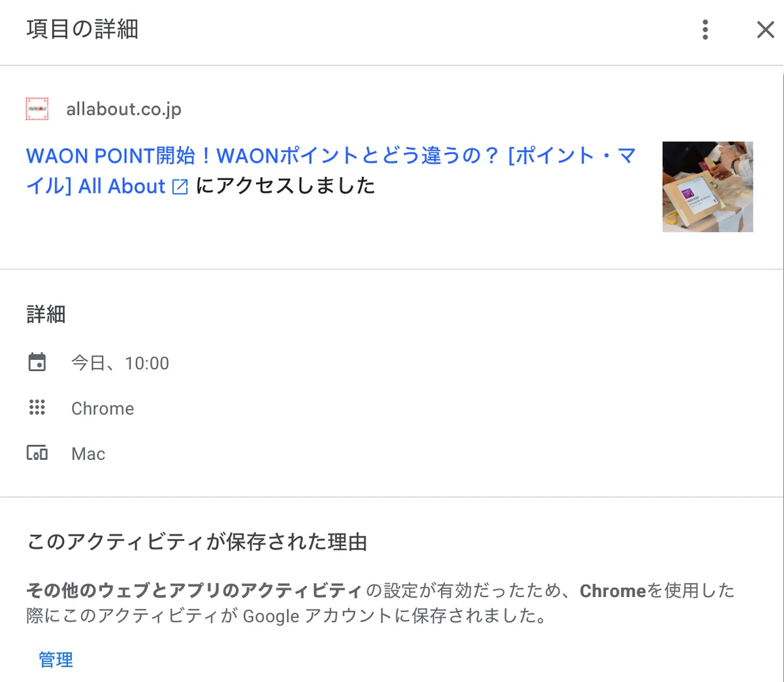
Task: Open the article thumbnail image
Action: coord(708,187)
